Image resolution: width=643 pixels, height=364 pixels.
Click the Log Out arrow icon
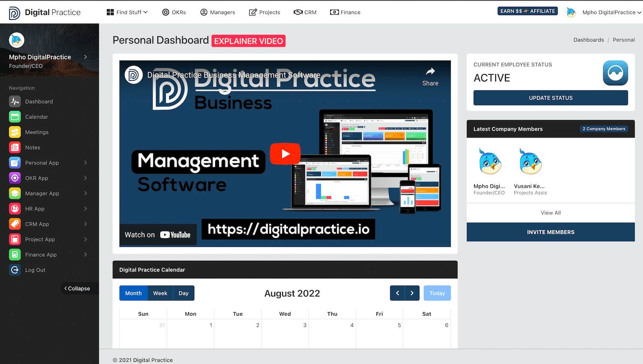[x=15, y=270]
